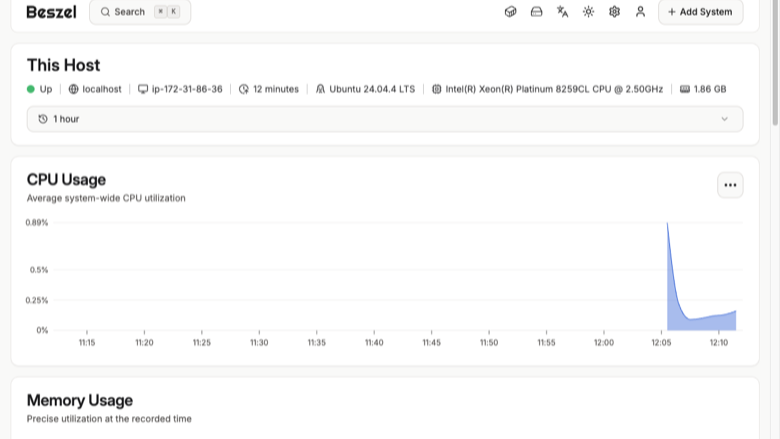780x439 pixels.
Task: Expand the 1 hour time range dropdown
Action: tap(385, 119)
